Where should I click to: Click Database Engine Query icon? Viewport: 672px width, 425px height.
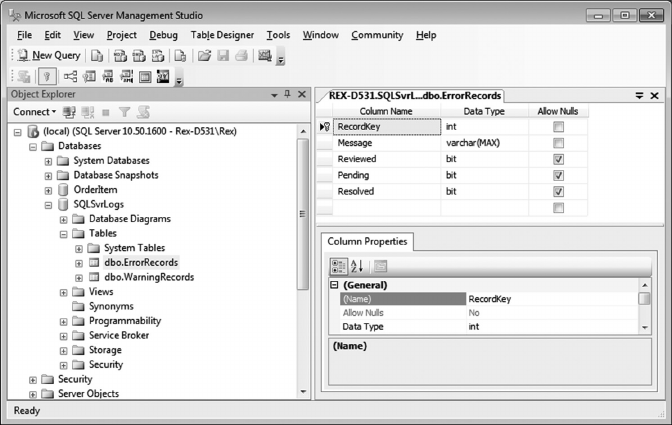tap(97, 56)
